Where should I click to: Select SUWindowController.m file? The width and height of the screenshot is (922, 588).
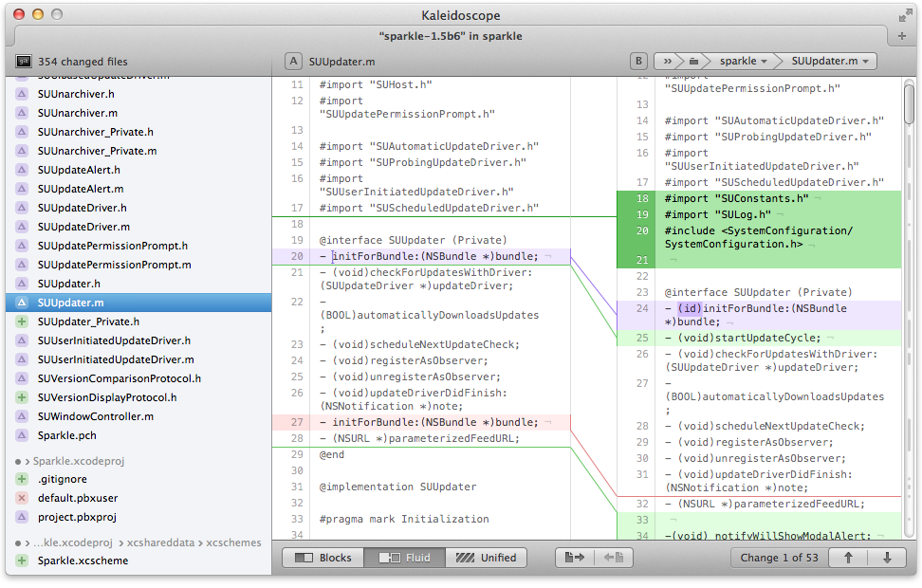[x=138, y=416]
